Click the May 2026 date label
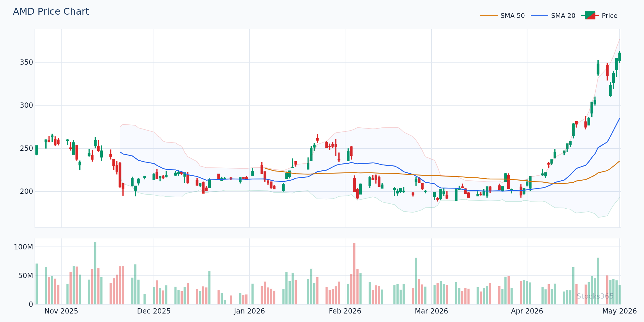Image resolution: width=644 pixels, height=322 pixels. click(619, 311)
